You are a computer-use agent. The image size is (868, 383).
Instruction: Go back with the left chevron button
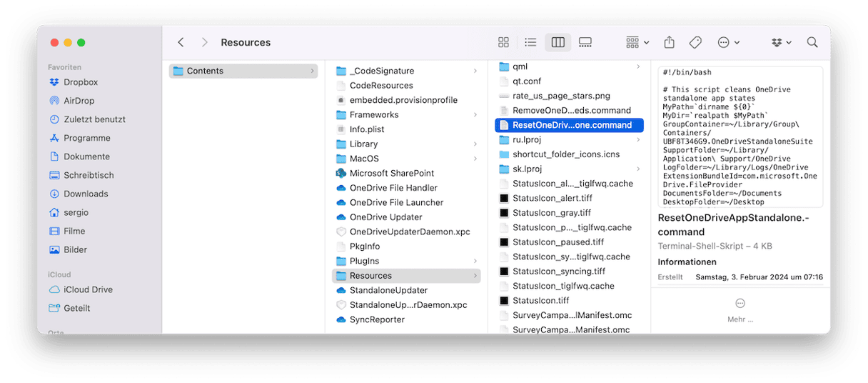(x=181, y=43)
